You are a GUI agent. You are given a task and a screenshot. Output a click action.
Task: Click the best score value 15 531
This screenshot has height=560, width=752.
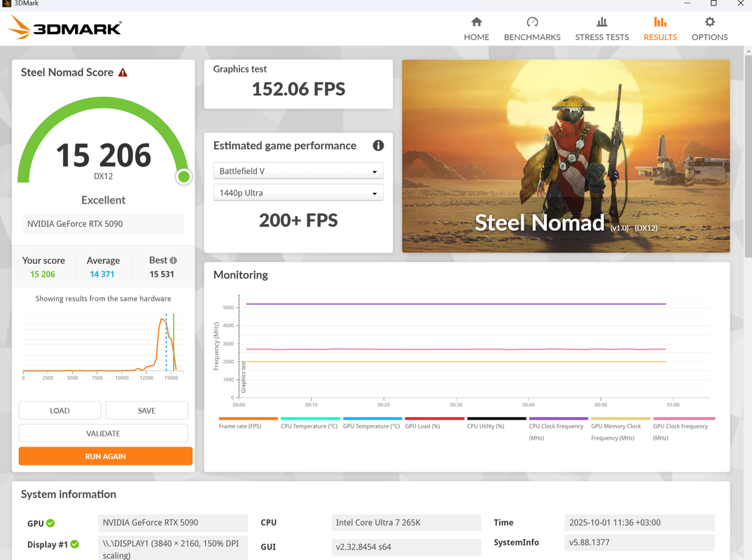click(x=162, y=274)
